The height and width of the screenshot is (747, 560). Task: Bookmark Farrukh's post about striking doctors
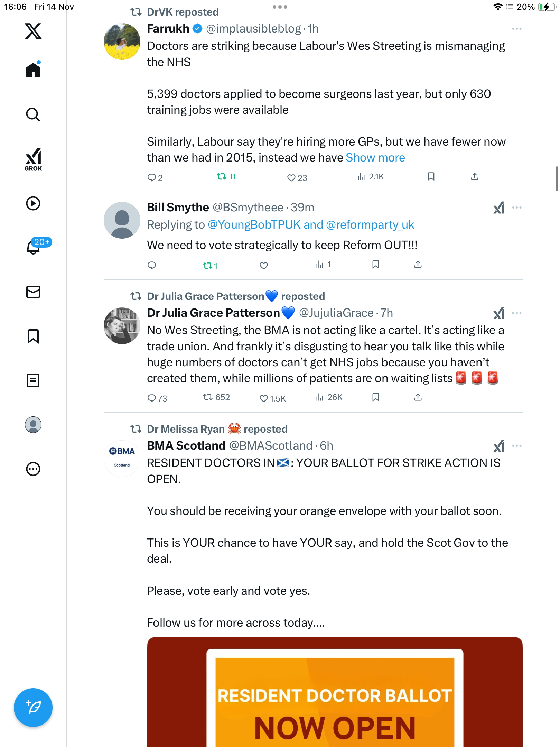431,177
